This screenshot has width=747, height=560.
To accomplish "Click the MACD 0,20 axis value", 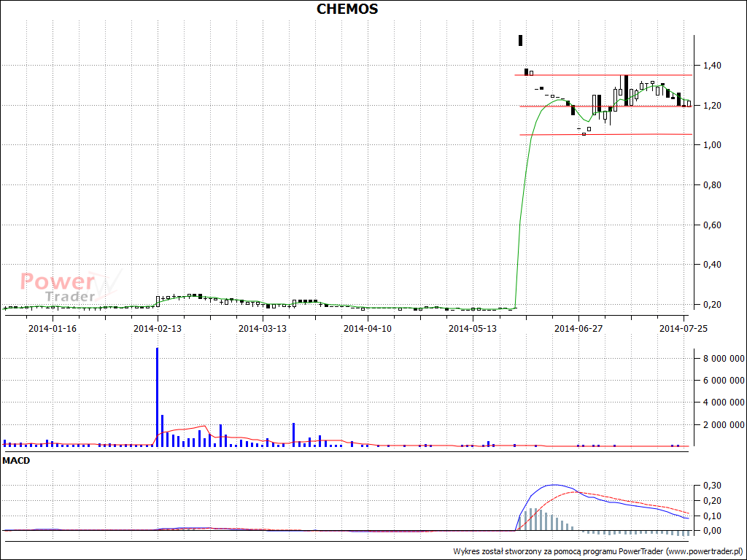I will pos(712,500).
